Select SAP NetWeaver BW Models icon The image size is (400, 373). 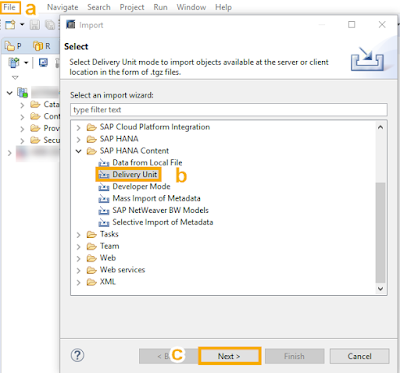104,211
